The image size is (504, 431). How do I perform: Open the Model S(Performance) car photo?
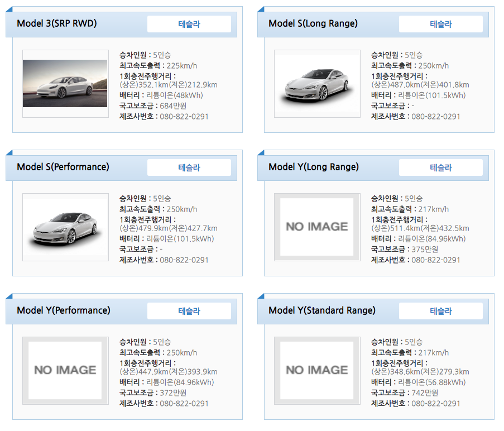65,227
